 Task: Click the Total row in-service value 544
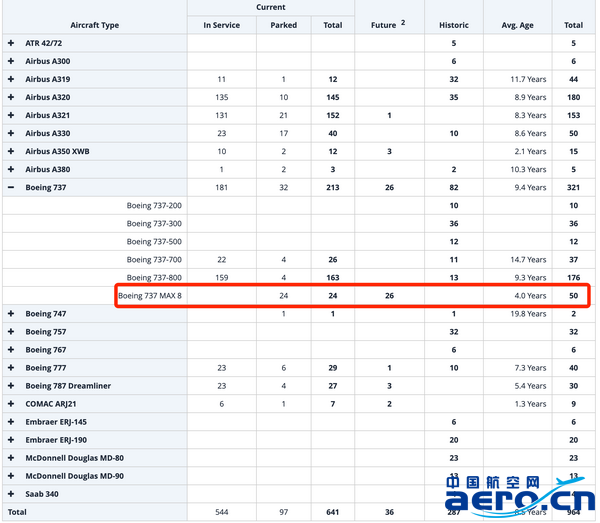222,512
